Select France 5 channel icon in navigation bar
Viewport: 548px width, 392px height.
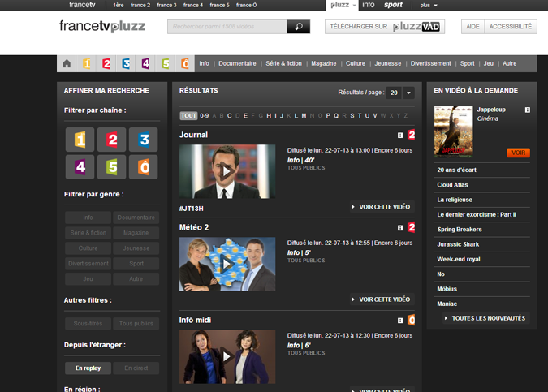165,63
